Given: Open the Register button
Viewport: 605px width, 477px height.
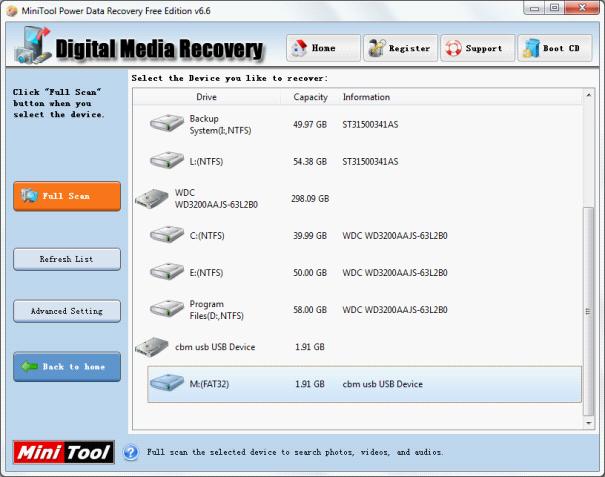Looking at the screenshot, I should 401,48.
